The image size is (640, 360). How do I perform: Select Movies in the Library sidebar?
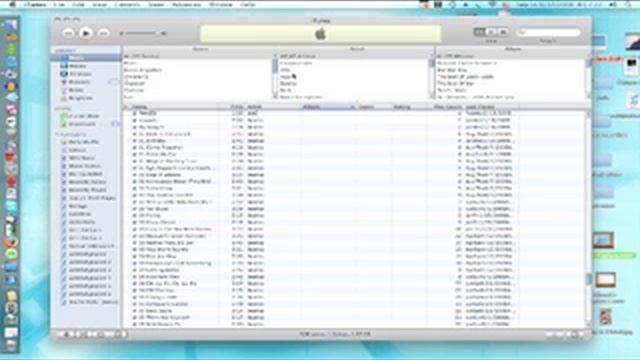(86, 66)
